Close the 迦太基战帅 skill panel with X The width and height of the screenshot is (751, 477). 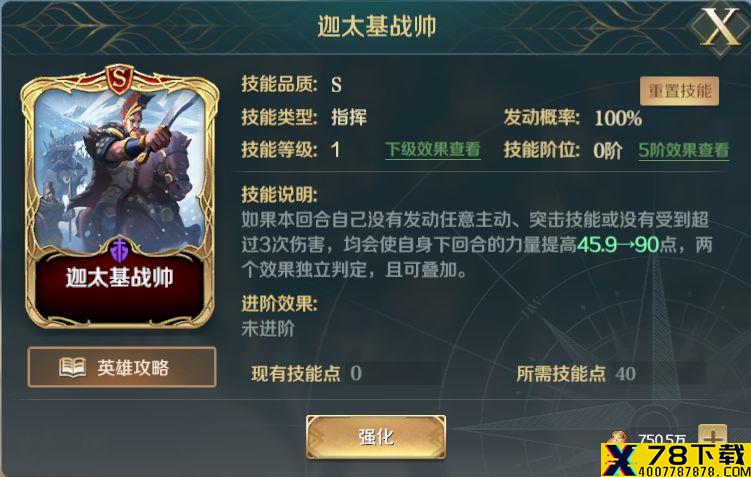720,27
